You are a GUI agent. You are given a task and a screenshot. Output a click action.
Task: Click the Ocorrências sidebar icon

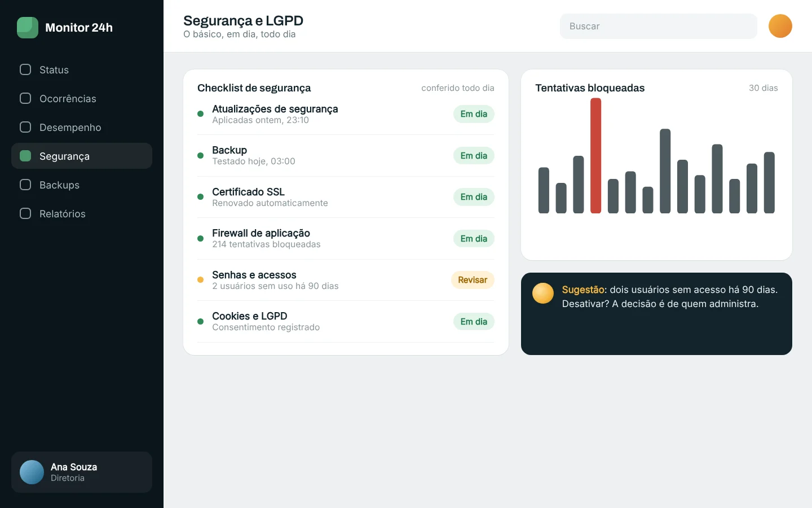point(25,98)
